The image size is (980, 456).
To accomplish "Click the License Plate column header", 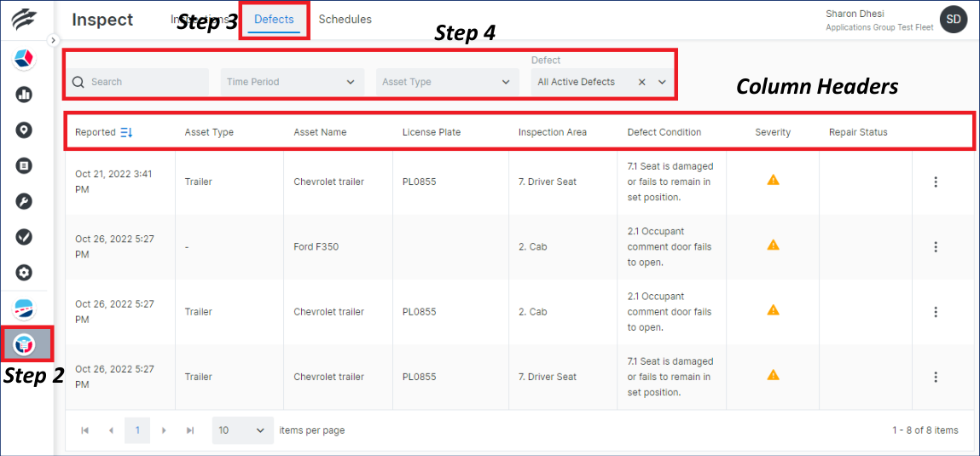I will point(432,132).
